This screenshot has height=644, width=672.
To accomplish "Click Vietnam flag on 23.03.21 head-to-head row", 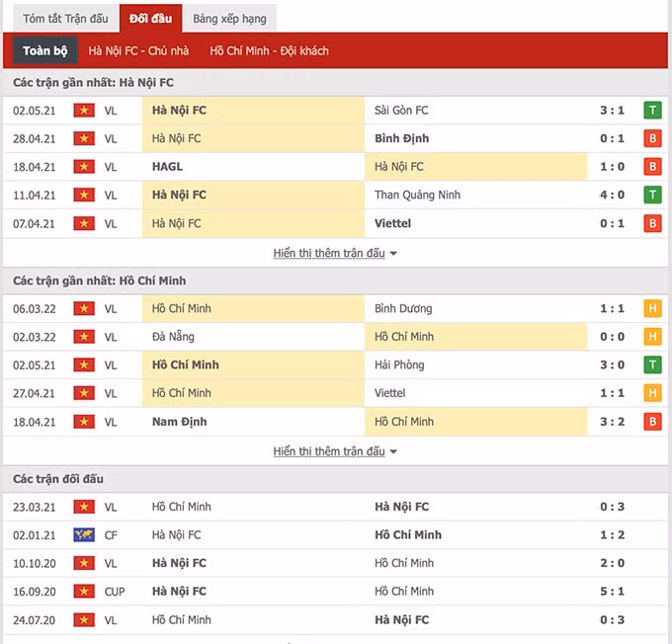I will [x=84, y=507].
